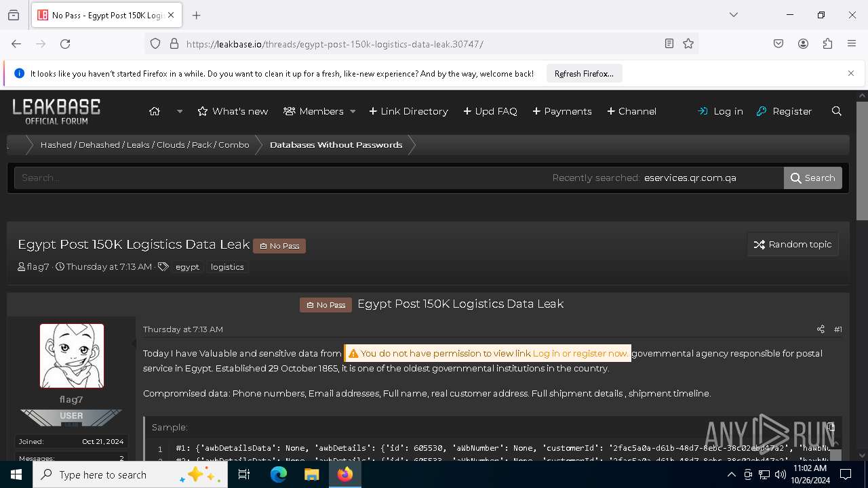
Task: Expand the home menu dropdown arrow
Action: click(x=180, y=111)
